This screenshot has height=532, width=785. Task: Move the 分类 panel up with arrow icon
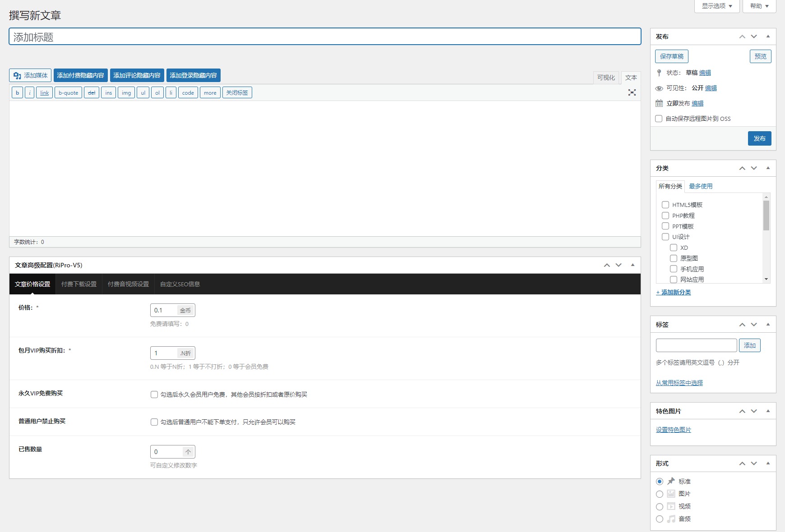742,168
